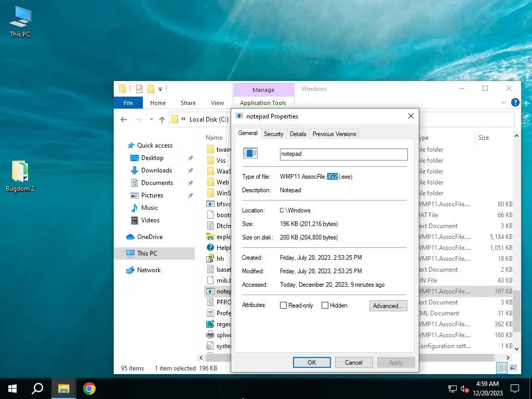Screen dimensions: 532x399
Task: Open network status tray icon
Action: 452,389
